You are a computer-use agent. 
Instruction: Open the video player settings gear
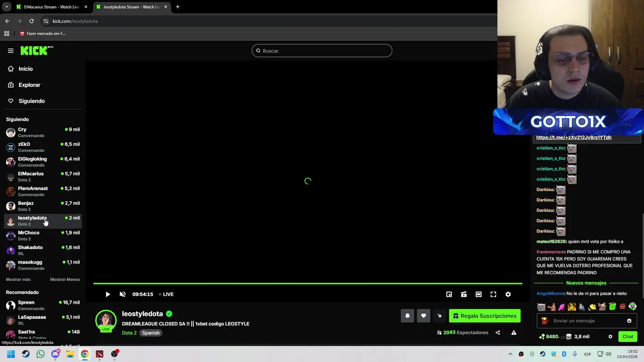coord(508,294)
